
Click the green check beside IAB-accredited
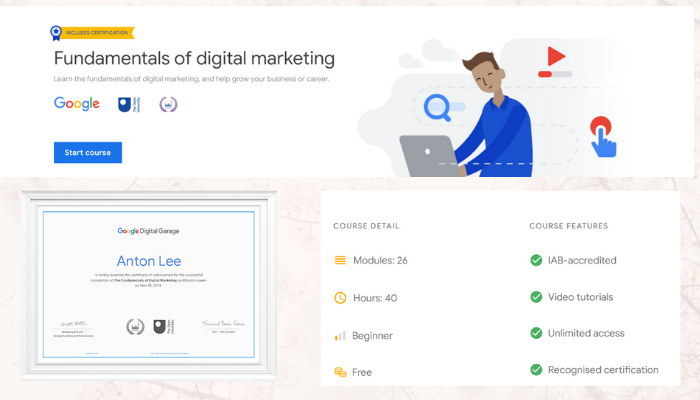coord(536,260)
